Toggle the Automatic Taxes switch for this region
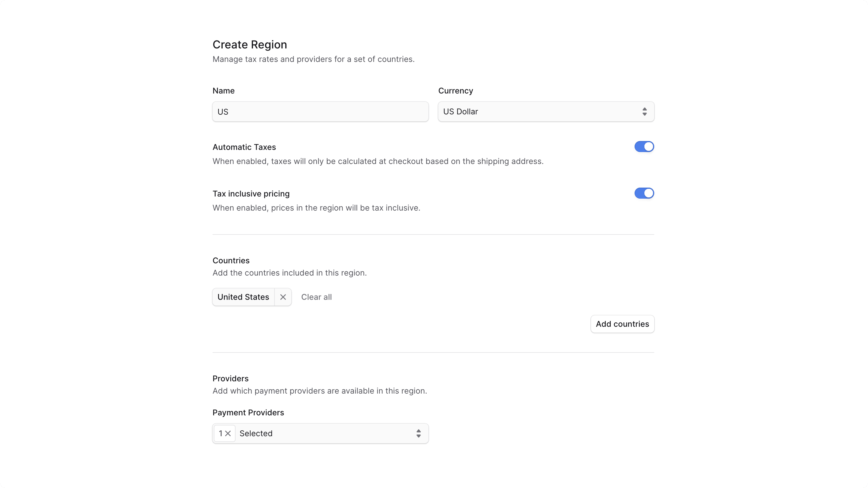The image size is (868, 488). (x=644, y=147)
